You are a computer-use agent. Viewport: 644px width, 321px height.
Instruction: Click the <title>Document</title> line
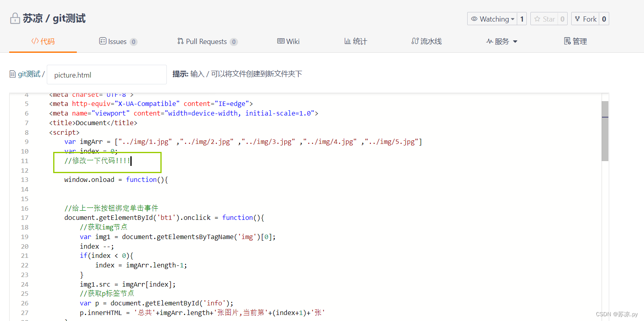click(93, 123)
